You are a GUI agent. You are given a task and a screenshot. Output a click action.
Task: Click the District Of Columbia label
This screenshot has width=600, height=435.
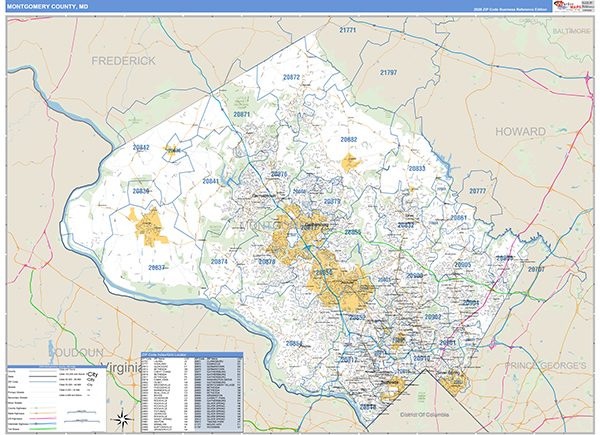coord(427,414)
